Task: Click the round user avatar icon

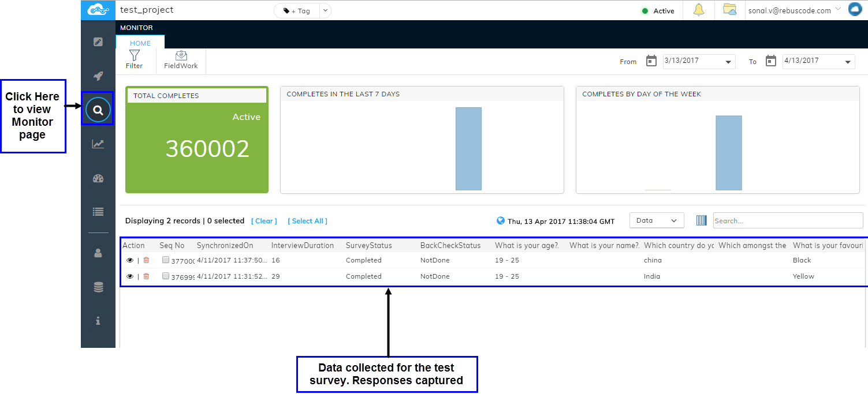Action: [855, 9]
